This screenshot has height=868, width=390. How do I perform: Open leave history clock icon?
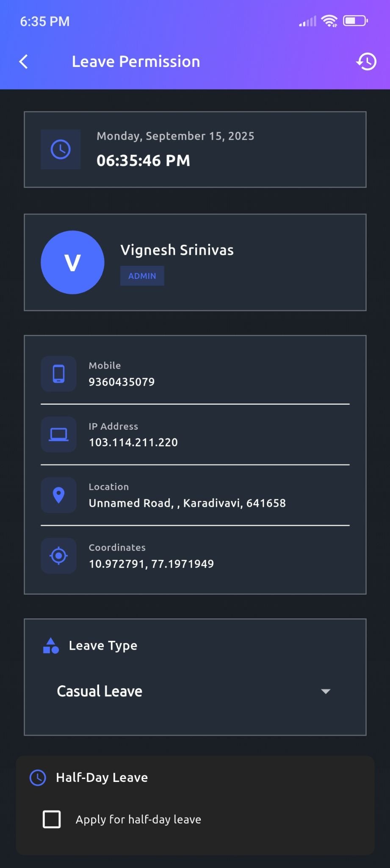coord(366,62)
